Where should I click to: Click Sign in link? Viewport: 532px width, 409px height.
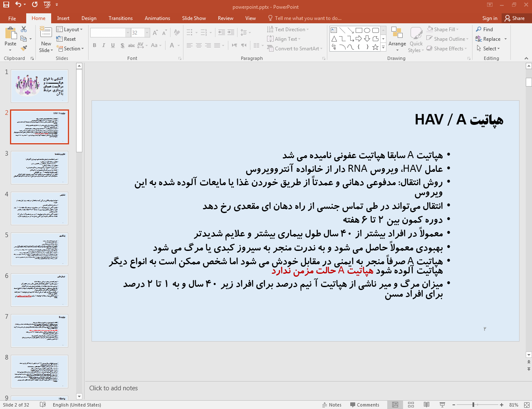[490, 18]
